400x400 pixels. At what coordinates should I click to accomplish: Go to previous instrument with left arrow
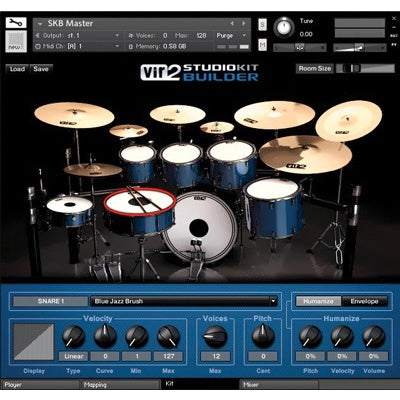pos(232,23)
